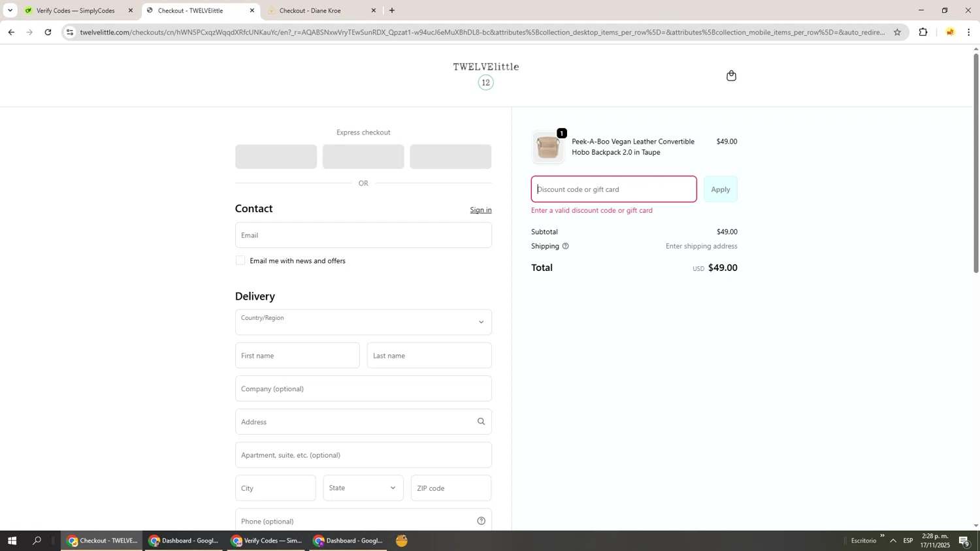Click the backpack product thumbnail

coord(547,147)
